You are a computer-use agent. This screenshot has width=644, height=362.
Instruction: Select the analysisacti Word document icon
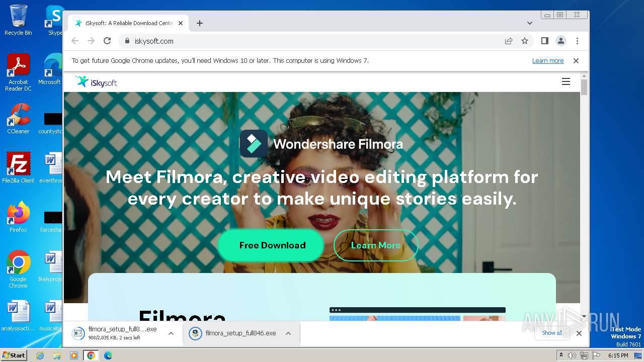[18, 316]
